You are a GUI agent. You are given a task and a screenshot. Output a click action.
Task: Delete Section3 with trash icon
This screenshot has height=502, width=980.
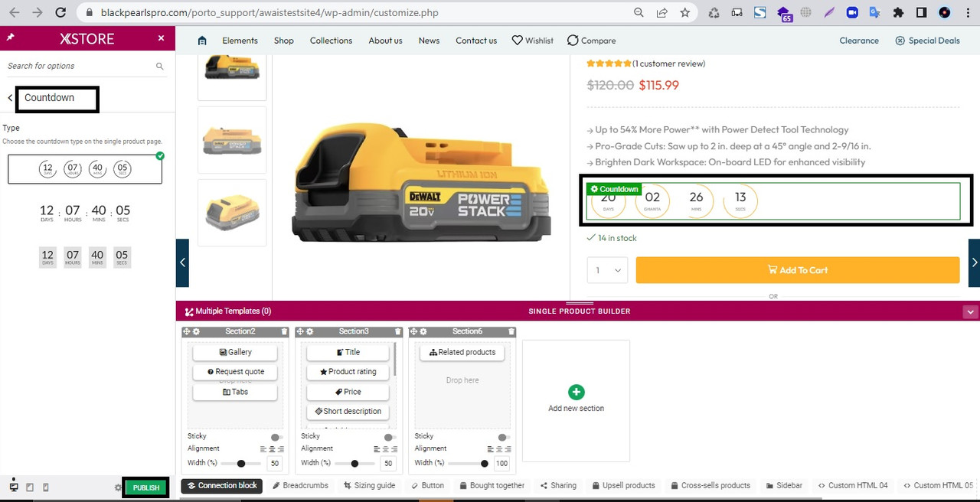tap(397, 331)
